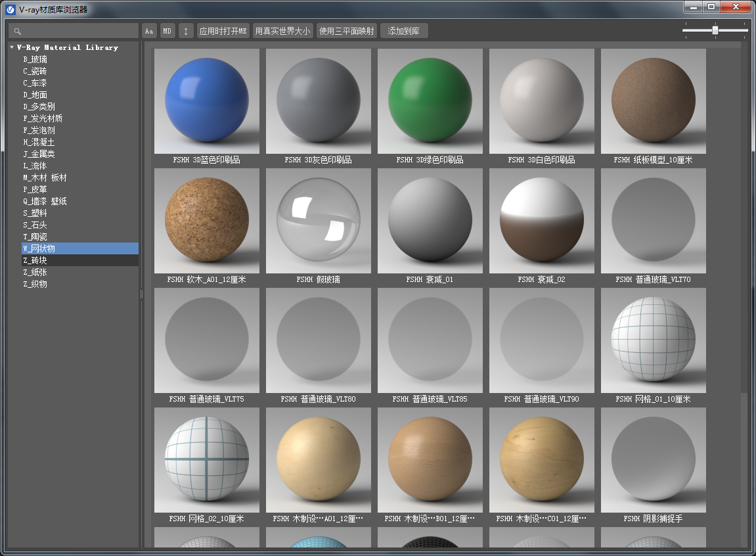
Task: Select the FSHH 普通玻璃_VLT85 thumbnail
Action: [x=430, y=340]
